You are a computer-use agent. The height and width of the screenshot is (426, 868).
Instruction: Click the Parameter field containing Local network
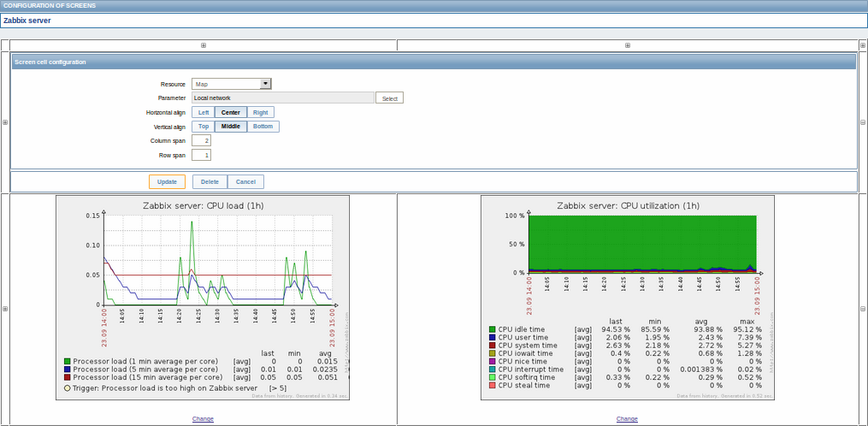click(x=283, y=98)
